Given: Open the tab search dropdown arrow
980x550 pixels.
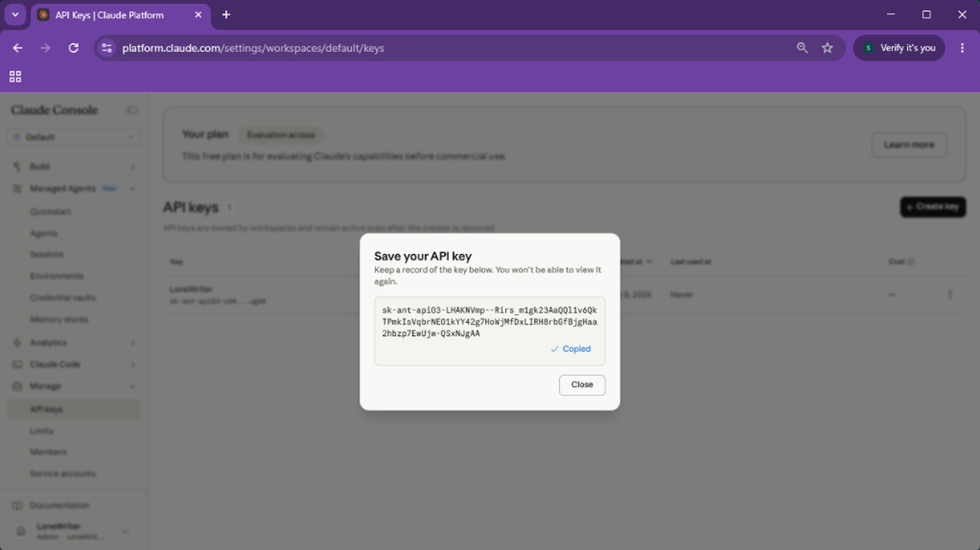Looking at the screenshot, I should click(x=15, y=15).
